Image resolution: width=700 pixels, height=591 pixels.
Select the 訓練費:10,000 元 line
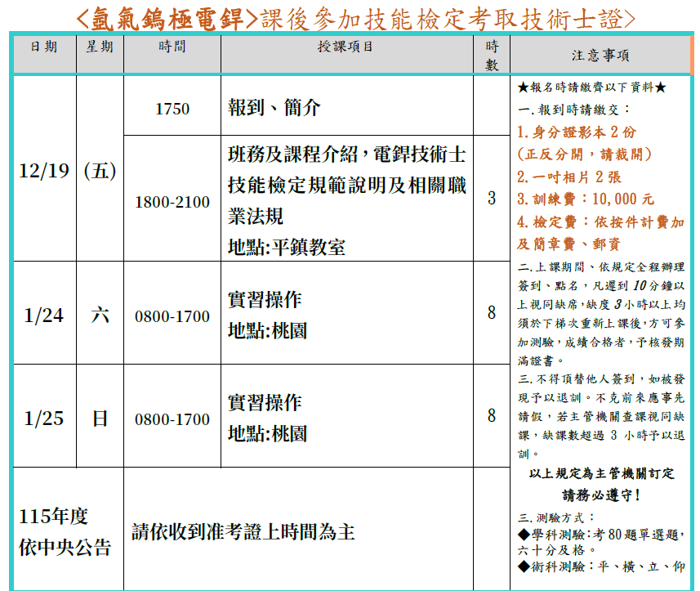coord(586,199)
